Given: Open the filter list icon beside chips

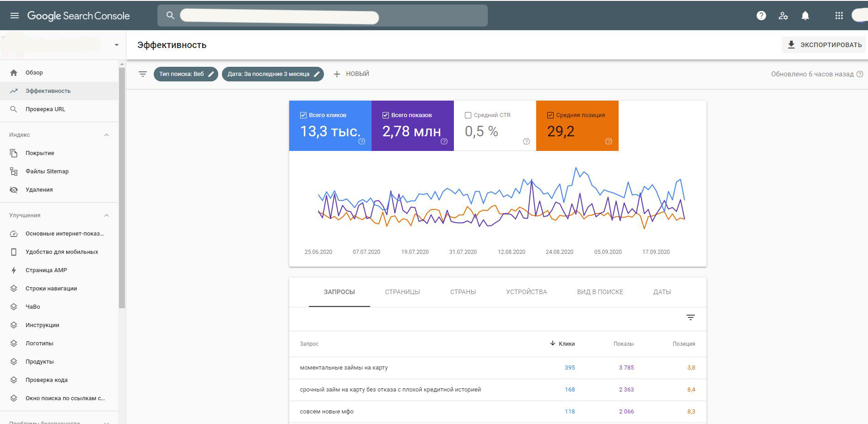Looking at the screenshot, I should [143, 74].
